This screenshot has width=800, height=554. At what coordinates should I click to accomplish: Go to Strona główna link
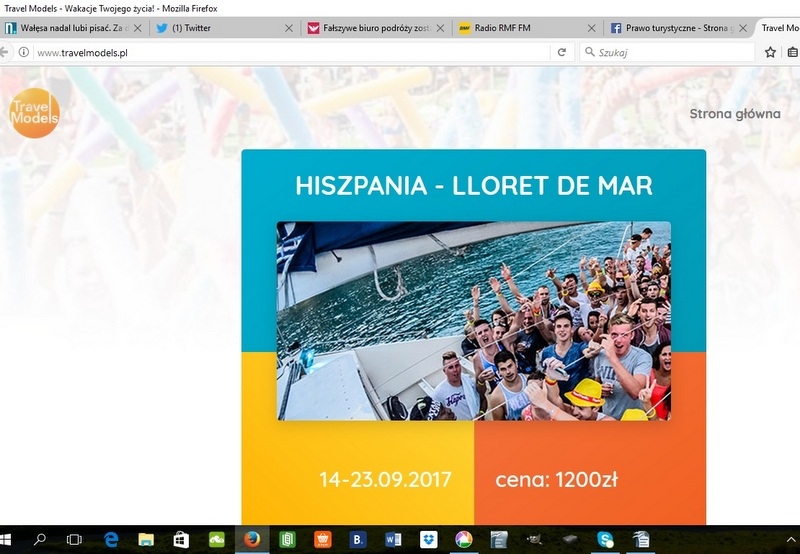click(x=734, y=113)
